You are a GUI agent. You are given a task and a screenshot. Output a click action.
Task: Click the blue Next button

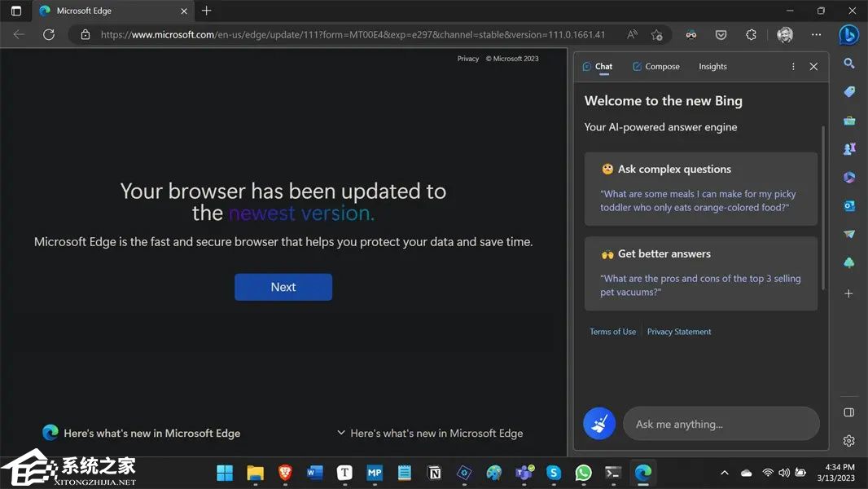pos(283,287)
